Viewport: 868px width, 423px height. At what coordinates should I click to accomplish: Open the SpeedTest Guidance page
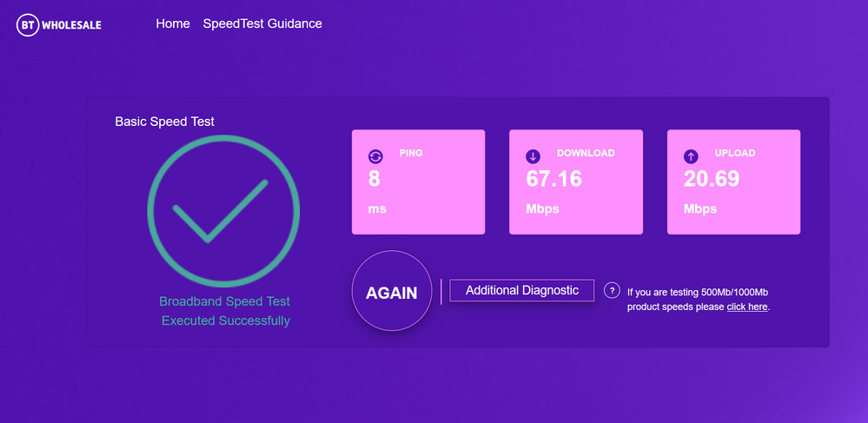[262, 24]
